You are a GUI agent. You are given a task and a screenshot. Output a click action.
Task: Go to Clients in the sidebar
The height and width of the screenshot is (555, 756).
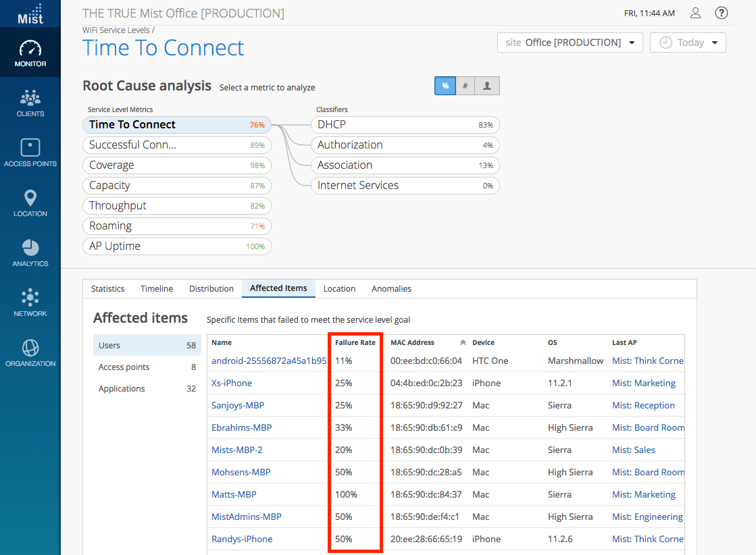[30, 103]
